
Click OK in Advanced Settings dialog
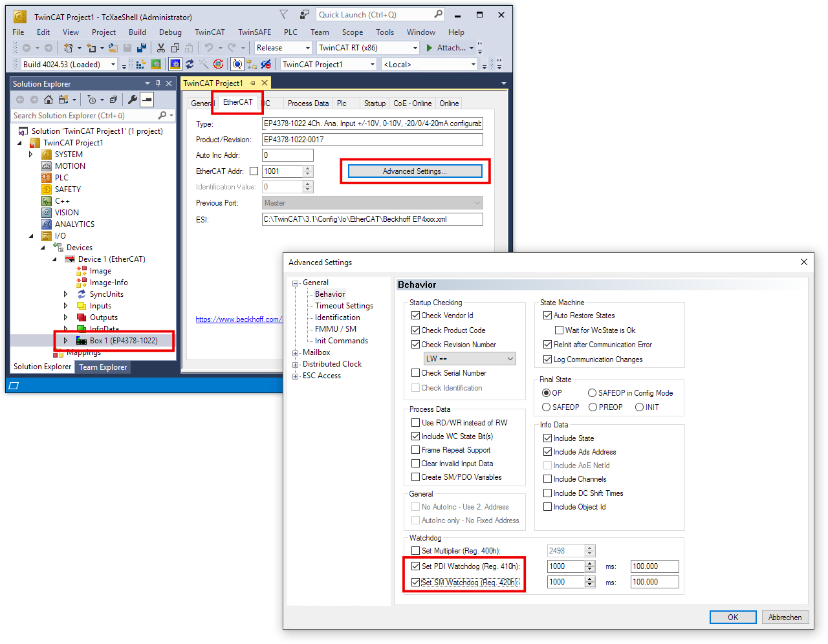pyautogui.click(x=733, y=617)
